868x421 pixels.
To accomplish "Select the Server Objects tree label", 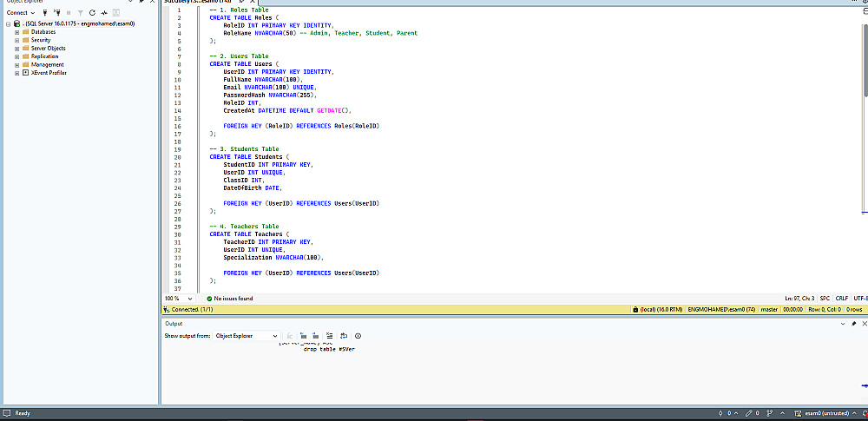I will [x=48, y=49].
